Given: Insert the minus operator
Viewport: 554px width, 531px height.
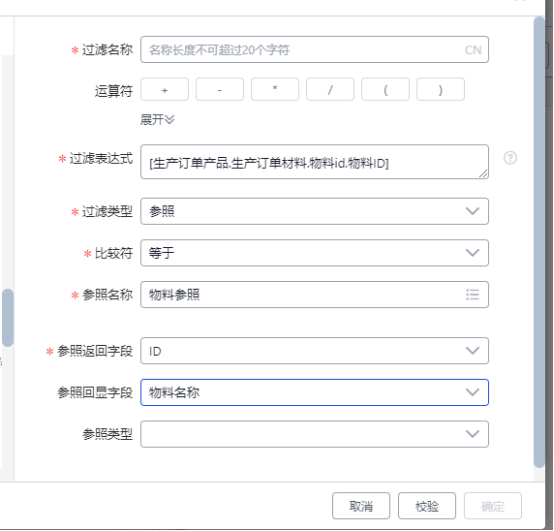Looking at the screenshot, I should point(220,89).
